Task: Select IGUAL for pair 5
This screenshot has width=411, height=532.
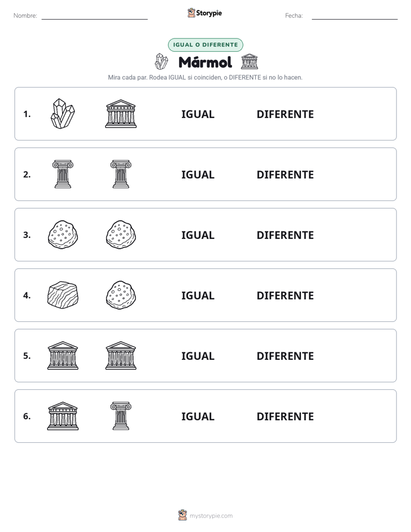Action: [x=197, y=356]
